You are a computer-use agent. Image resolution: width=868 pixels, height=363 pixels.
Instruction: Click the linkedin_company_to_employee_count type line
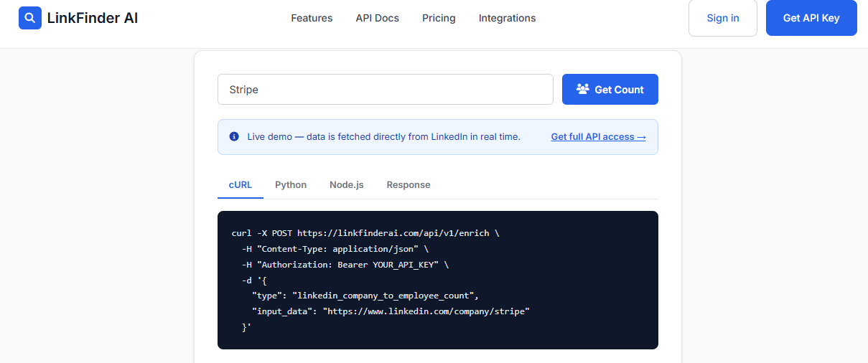click(365, 296)
